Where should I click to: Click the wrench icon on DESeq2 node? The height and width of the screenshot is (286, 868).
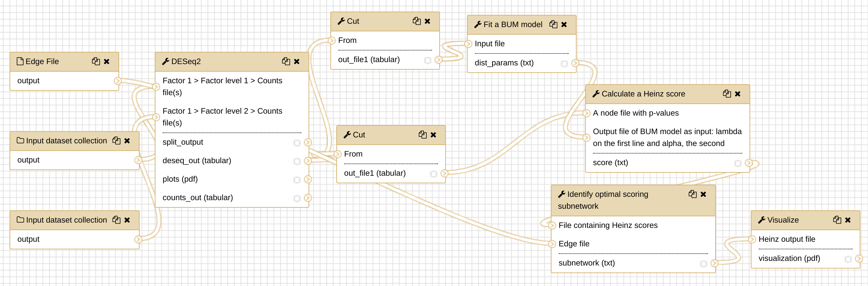[165, 61]
